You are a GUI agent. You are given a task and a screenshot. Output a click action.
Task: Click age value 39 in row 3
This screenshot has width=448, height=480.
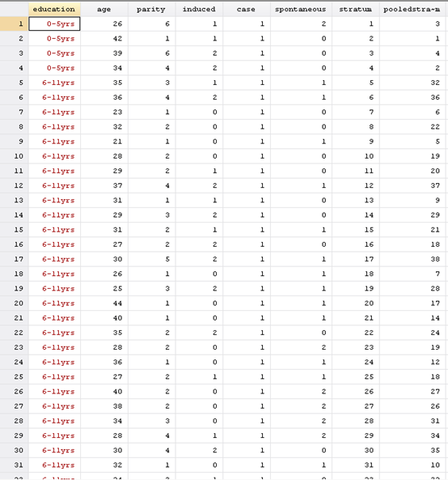pos(104,53)
